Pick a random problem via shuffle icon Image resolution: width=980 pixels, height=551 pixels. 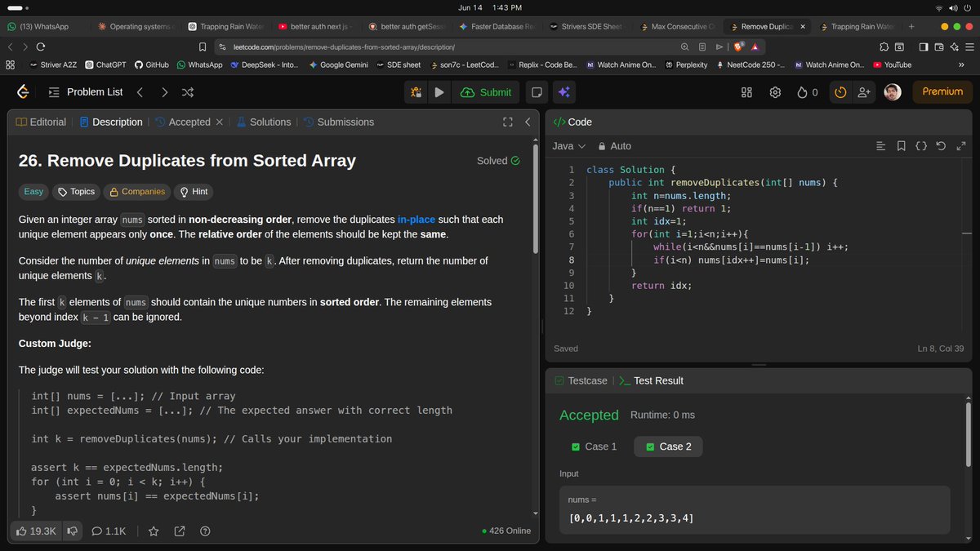coord(188,92)
